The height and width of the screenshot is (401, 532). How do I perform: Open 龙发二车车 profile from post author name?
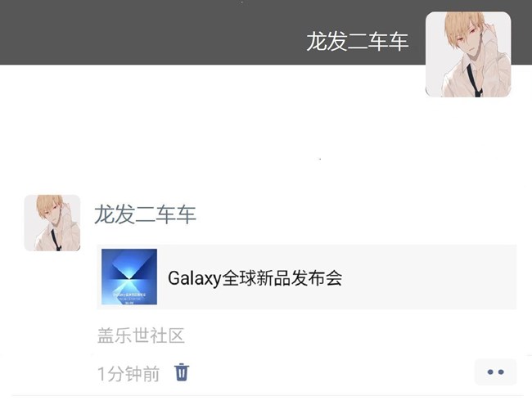[145, 214]
